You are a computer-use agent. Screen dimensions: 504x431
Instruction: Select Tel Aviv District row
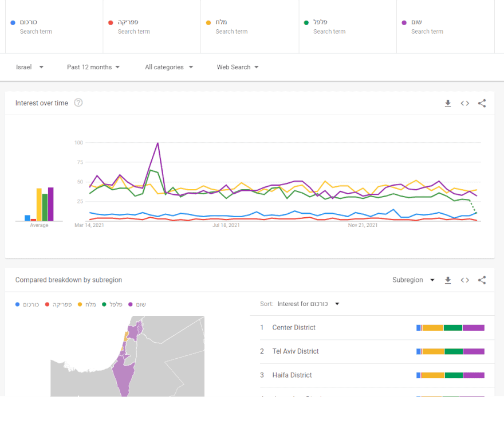point(296,351)
